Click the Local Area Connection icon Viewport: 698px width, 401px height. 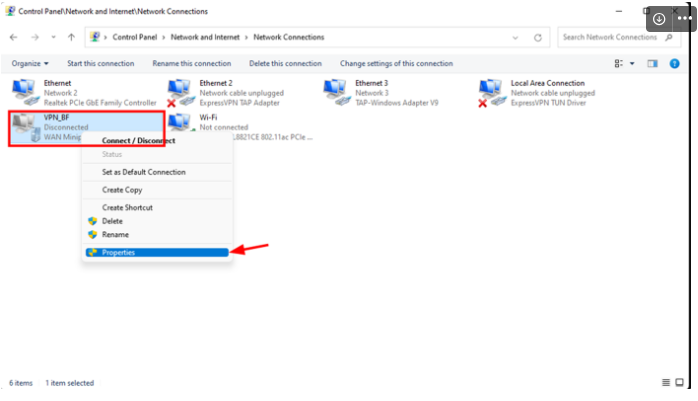492,91
